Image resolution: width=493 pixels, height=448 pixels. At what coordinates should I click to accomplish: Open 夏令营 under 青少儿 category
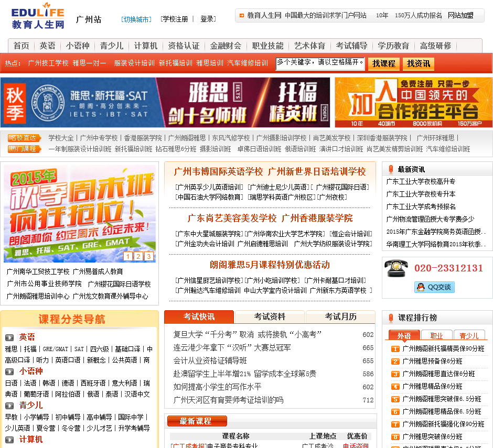coord(46,428)
